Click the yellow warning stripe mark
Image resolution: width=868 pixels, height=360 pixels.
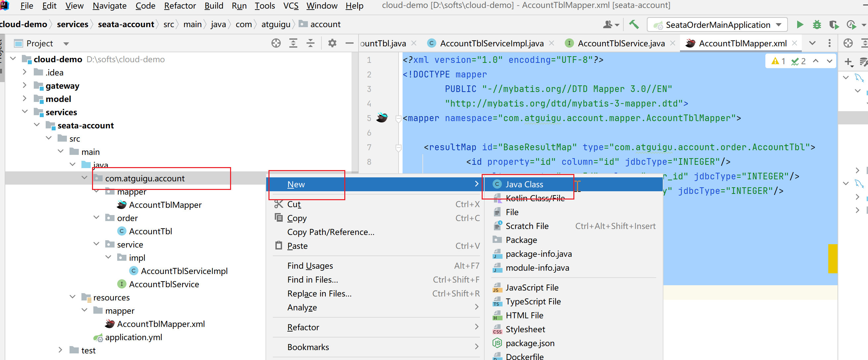(x=832, y=259)
